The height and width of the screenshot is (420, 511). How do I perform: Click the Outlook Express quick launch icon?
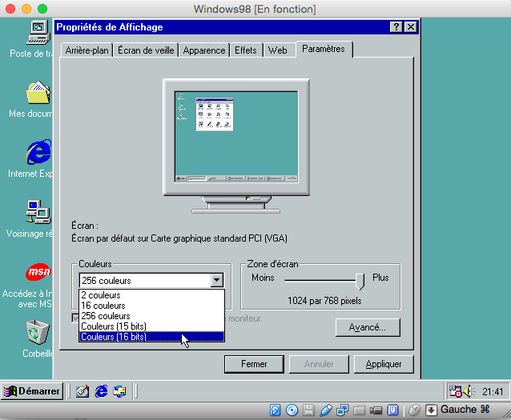pos(119,391)
